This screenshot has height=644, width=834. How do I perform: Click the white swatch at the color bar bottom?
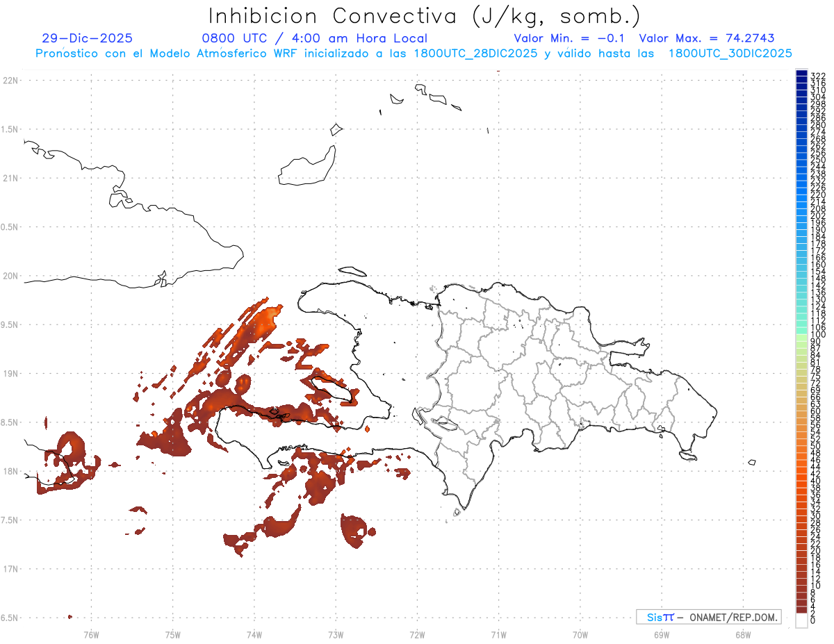801,620
